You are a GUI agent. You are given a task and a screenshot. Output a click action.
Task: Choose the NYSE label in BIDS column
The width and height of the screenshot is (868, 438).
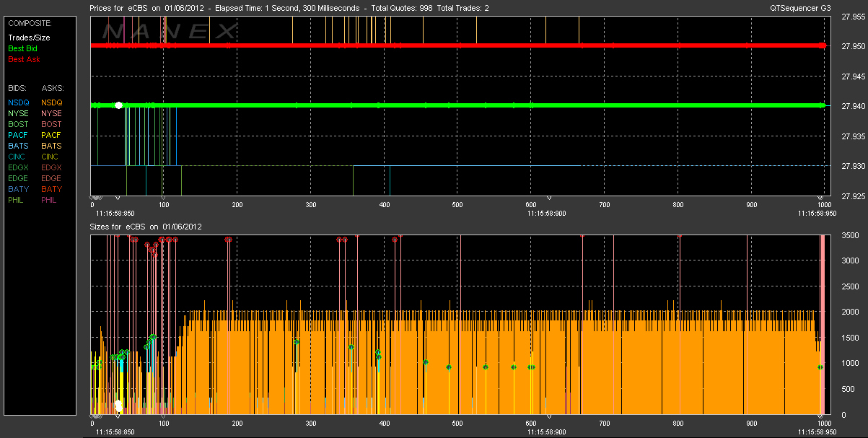[x=18, y=113]
